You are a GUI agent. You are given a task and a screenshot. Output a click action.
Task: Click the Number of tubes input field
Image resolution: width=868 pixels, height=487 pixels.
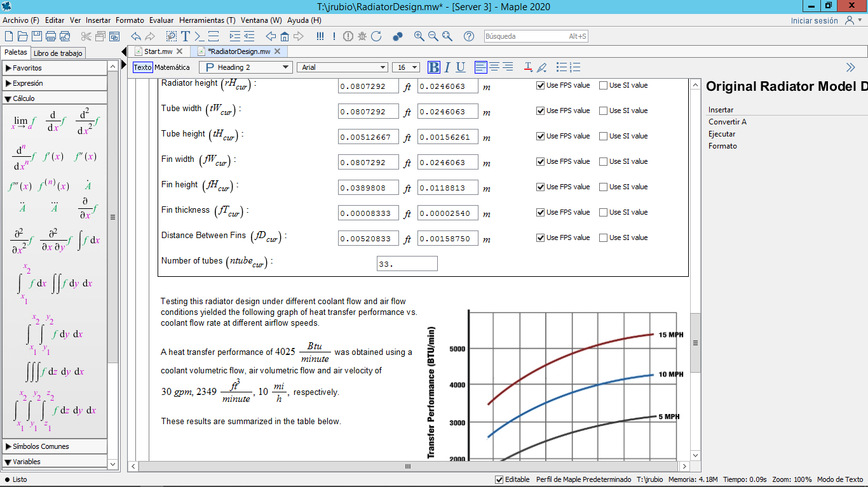coord(407,264)
